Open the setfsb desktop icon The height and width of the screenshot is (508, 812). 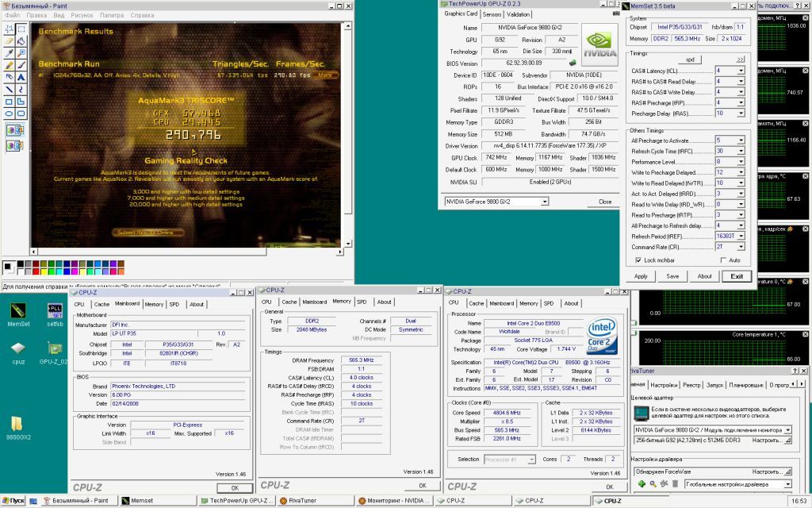tap(55, 315)
